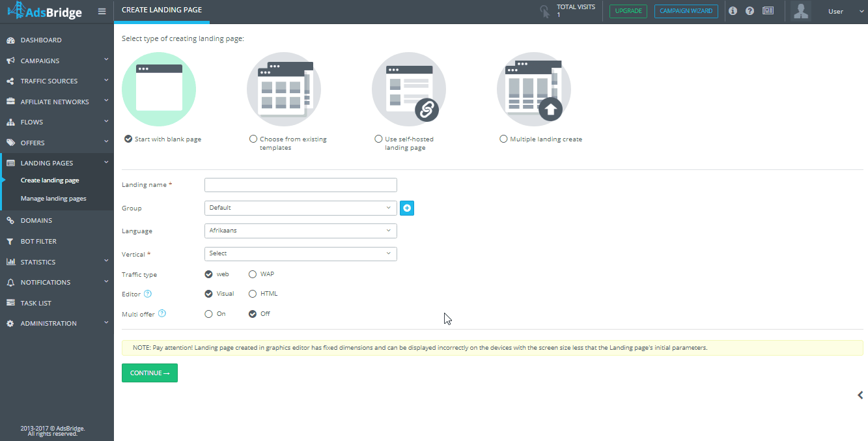868x441 pixels.
Task: Click the user avatar icon
Action: (x=801, y=11)
